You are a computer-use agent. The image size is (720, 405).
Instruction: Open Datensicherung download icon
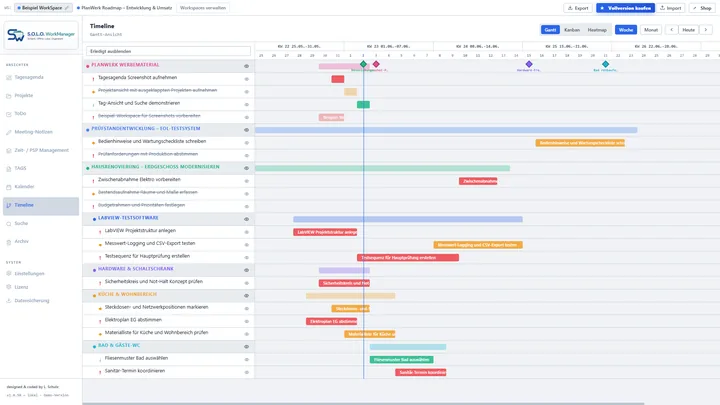coord(9,301)
